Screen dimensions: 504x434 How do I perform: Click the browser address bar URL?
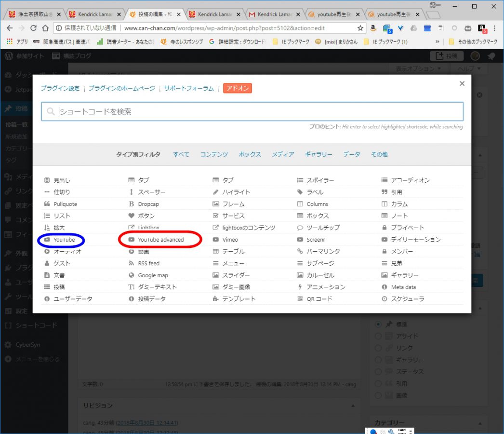point(225,28)
